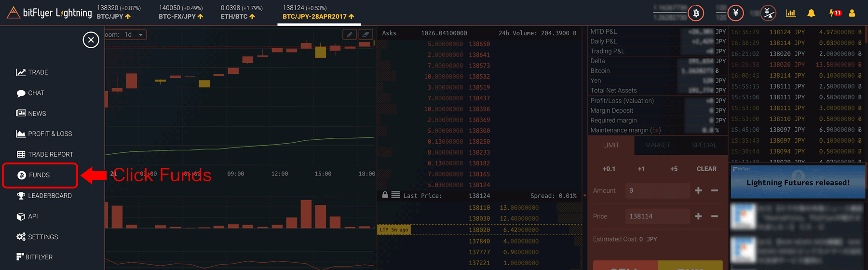The width and height of the screenshot is (868, 270).
Task: Click the Yen balance circle icon
Action: tap(735, 13)
